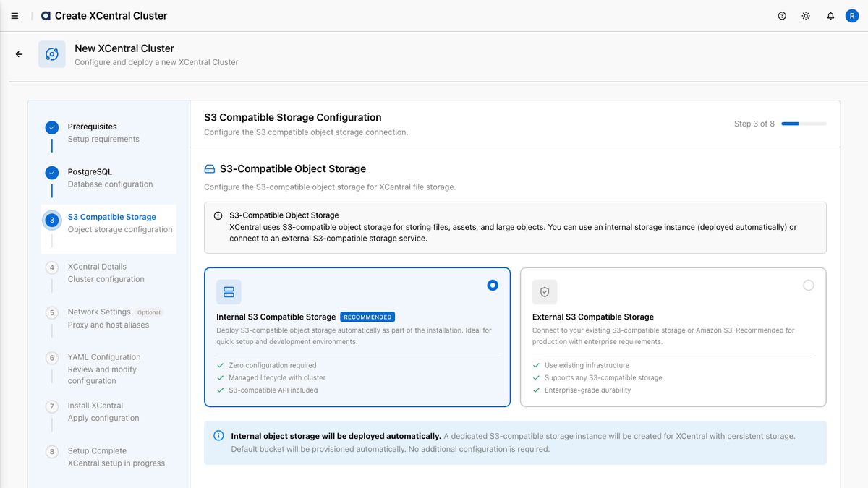Click the step 3 circle indicator
Viewport: 868px width, 488px height.
pyautogui.click(x=52, y=221)
